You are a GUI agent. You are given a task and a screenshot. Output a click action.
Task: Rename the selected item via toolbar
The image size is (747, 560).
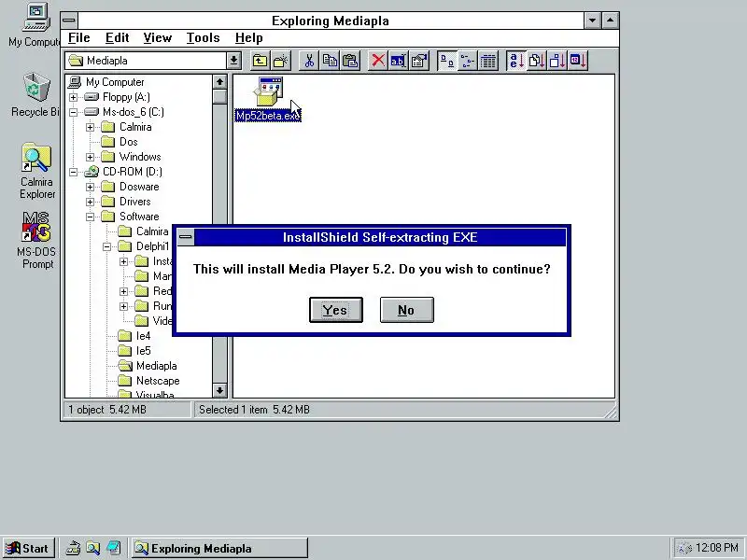coord(399,61)
